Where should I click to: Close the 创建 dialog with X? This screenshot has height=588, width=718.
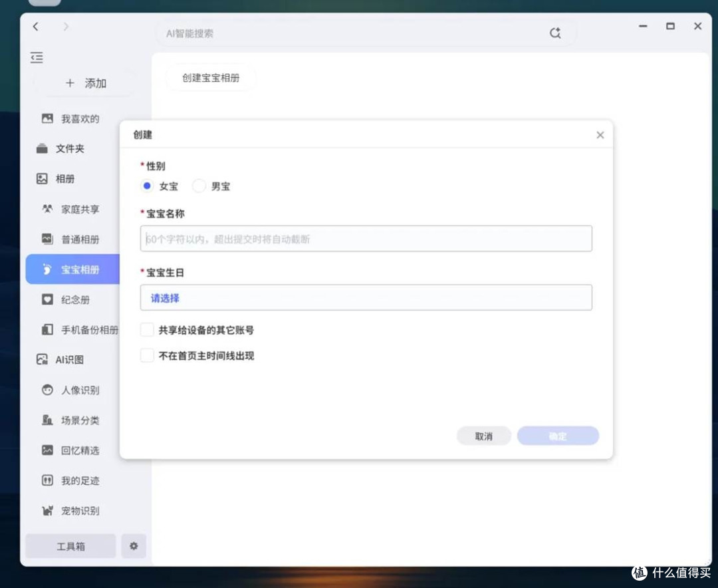click(x=600, y=135)
